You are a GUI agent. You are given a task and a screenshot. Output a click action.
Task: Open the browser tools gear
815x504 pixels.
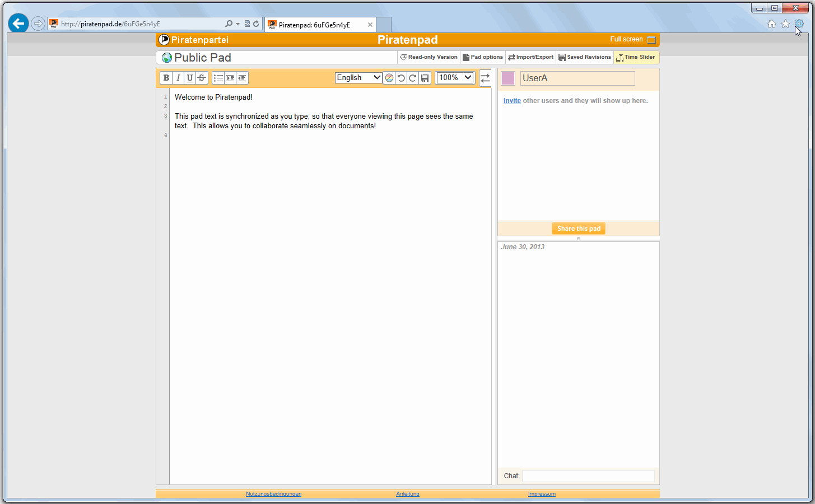[799, 24]
